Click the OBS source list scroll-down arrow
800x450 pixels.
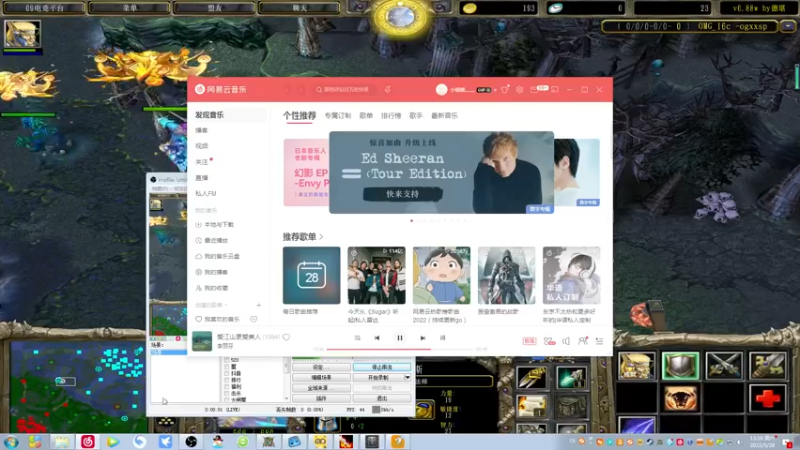coord(286,399)
